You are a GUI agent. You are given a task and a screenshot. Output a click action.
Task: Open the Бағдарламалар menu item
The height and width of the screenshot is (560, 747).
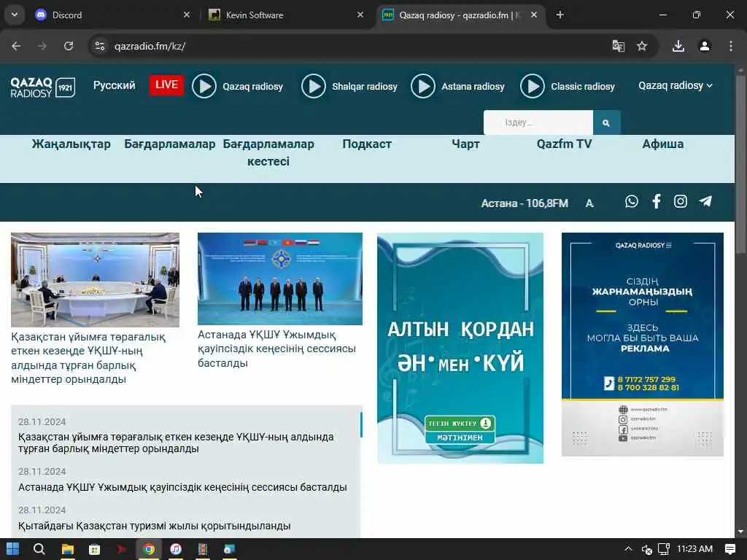point(169,144)
